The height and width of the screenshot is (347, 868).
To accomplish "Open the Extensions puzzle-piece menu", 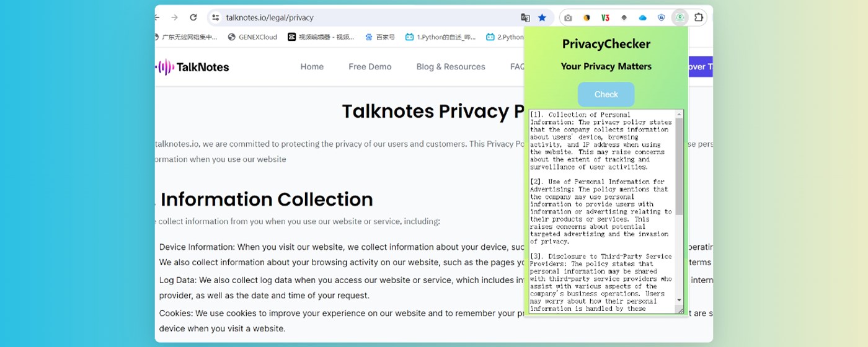I will click(x=699, y=17).
